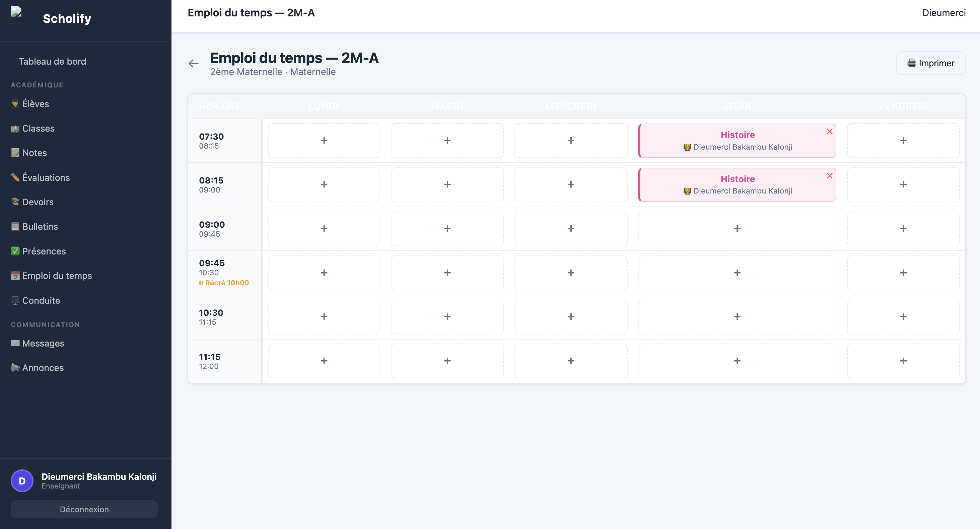980x529 pixels.
Task: Print the timetable with Imprimer
Action: (930, 63)
